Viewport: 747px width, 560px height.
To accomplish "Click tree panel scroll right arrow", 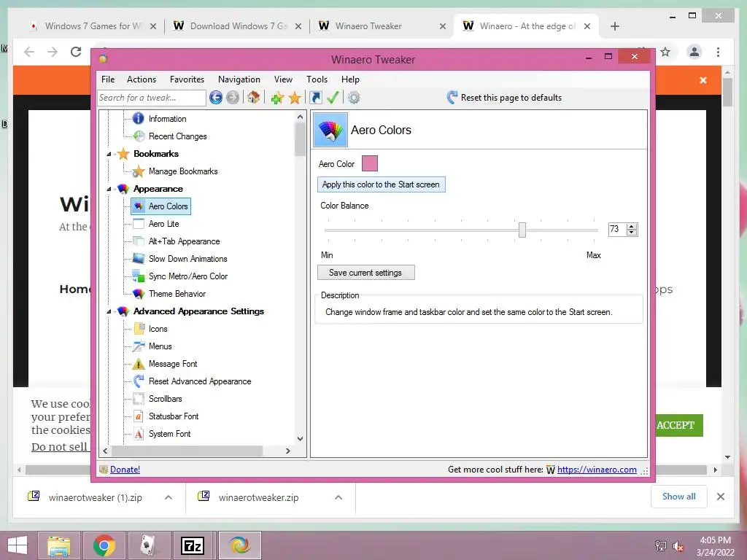I will click(x=287, y=451).
